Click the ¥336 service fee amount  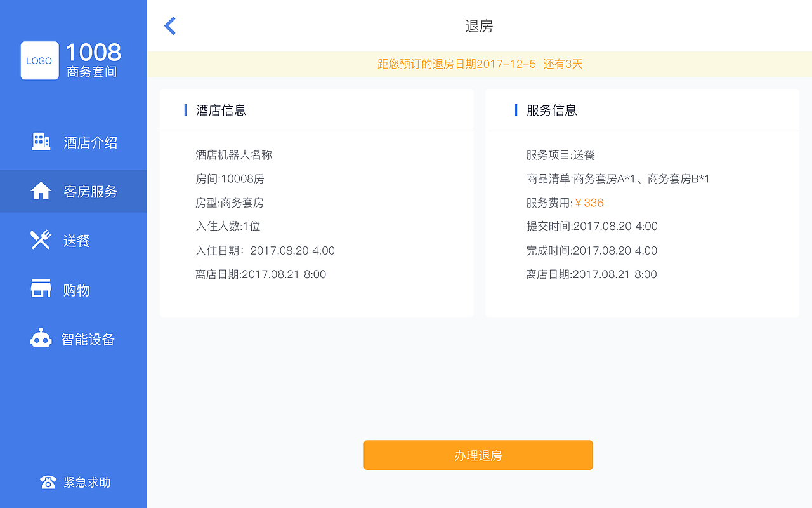(589, 203)
